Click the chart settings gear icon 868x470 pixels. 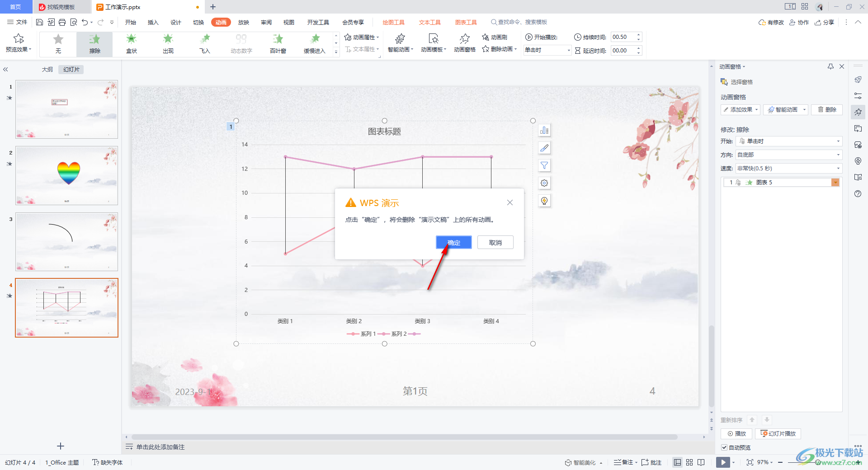pyautogui.click(x=544, y=183)
